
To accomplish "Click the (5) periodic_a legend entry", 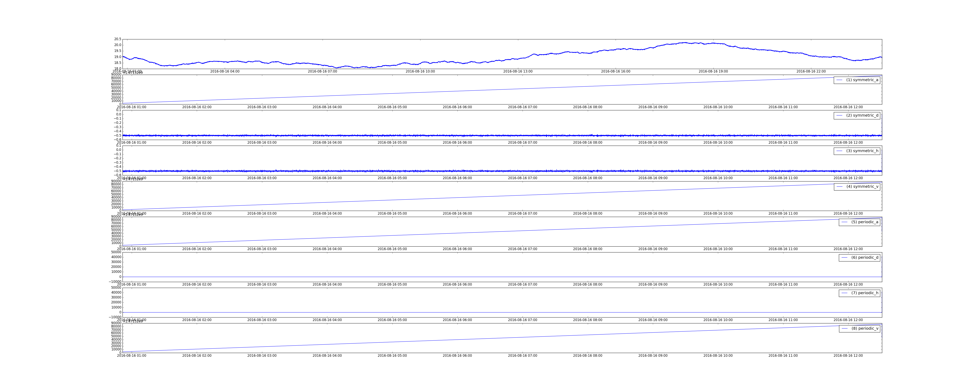I will click(859, 222).
